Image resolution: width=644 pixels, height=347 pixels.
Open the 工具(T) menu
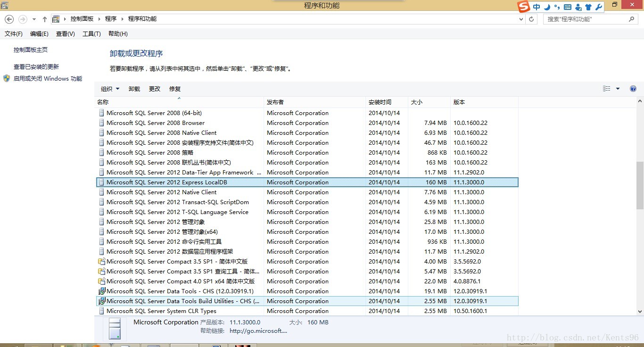[x=91, y=34]
